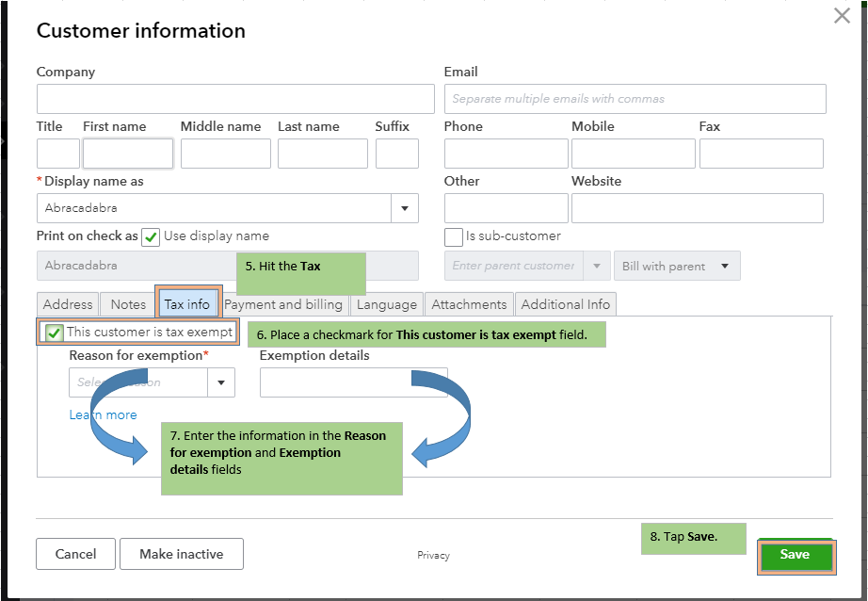
Task: Click the green Save button
Action: [795, 555]
